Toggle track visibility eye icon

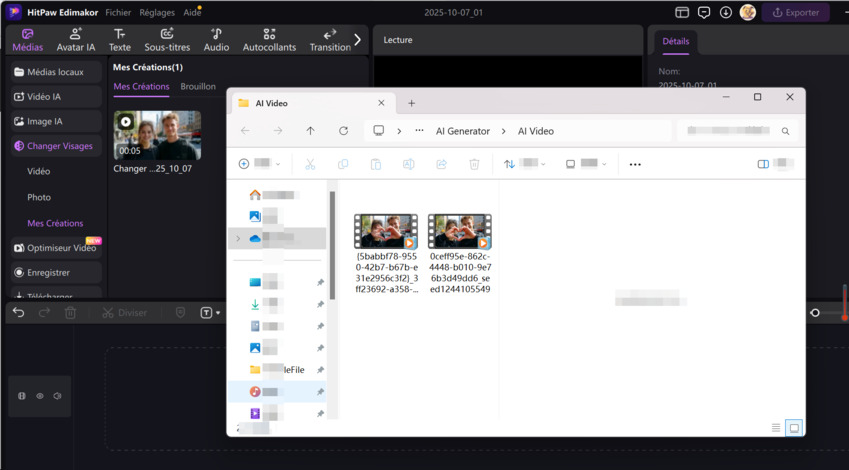pos(40,396)
